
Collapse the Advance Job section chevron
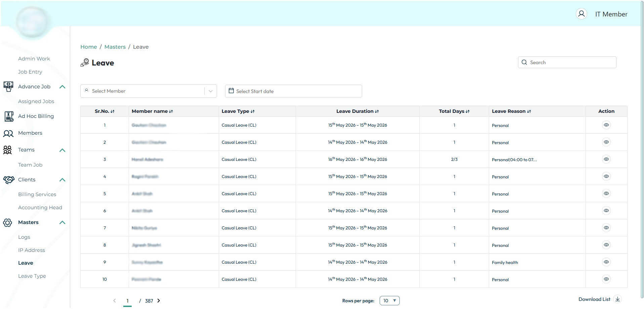tap(62, 87)
